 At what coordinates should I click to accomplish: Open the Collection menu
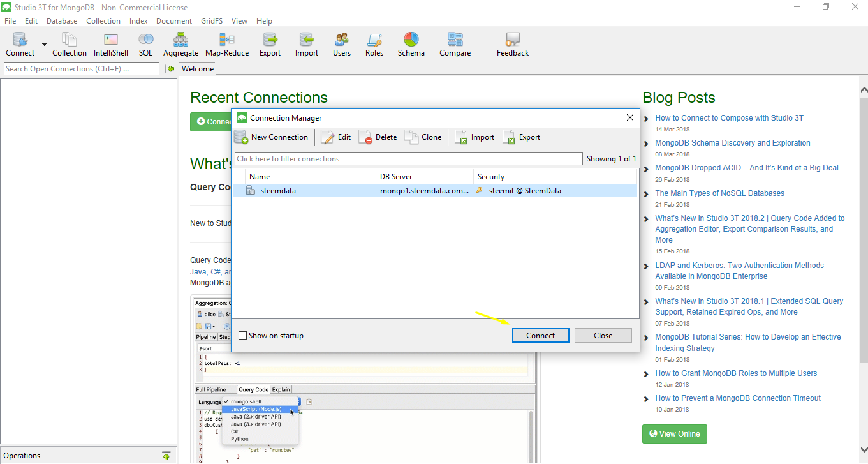pos(103,21)
